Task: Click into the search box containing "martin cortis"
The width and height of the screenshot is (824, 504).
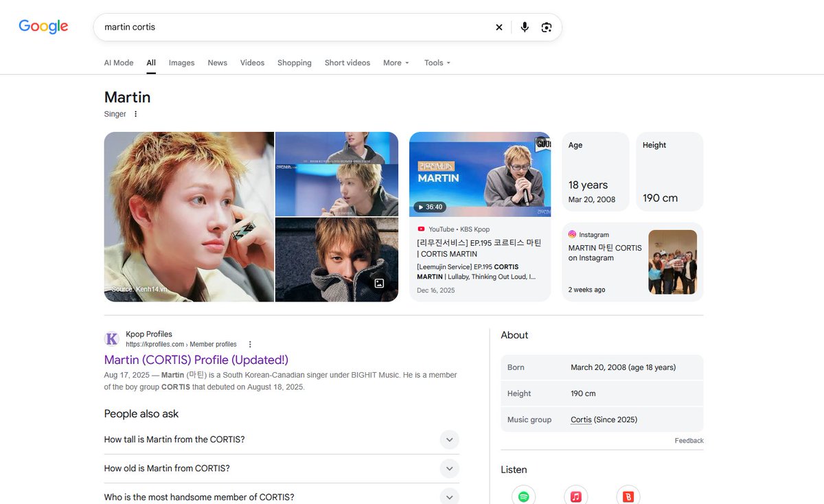Action: click(295, 27)
